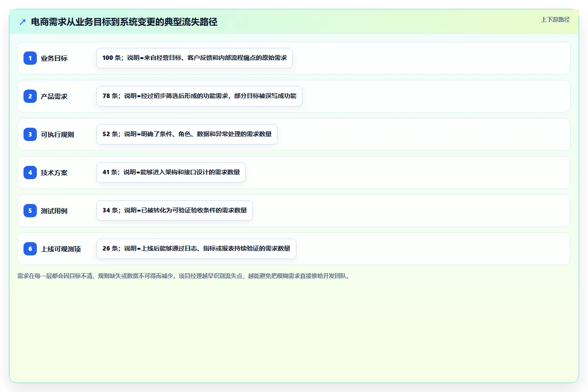Image resolution: width=588 pixels, height=392 pixels.
Task: Click the number 5 step badge
Action: click(30, 211)
